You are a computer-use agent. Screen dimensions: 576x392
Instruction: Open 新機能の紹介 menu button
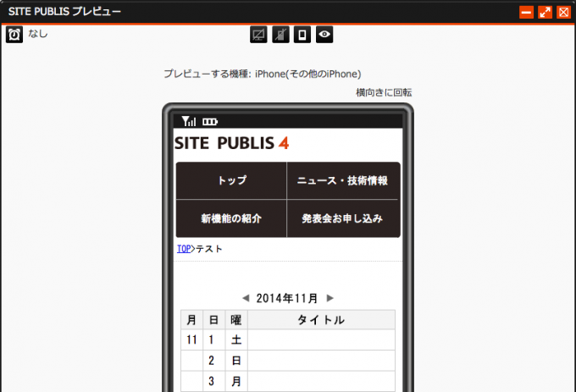click(231, 218)
